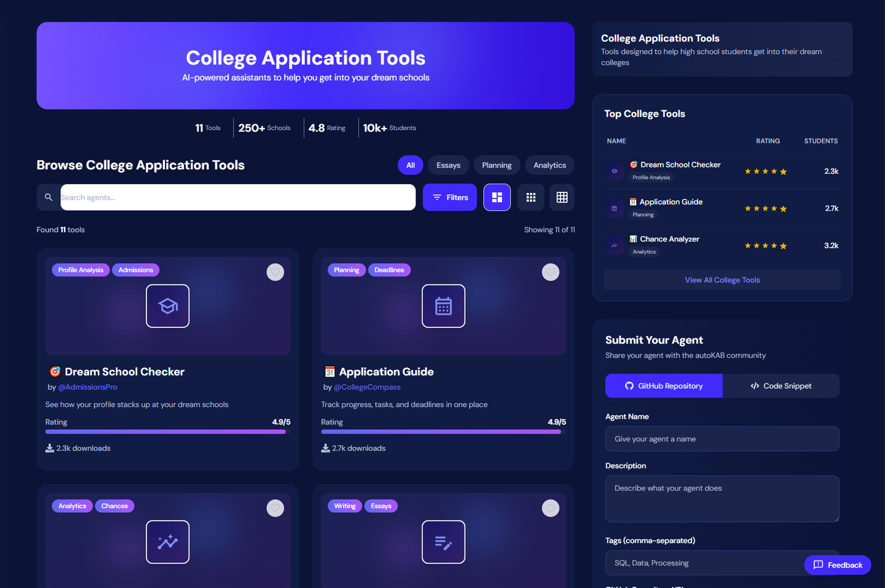Open the Dream School Checker card title
The height and width of the screenshot is (588, 885).
click(124, 372)
